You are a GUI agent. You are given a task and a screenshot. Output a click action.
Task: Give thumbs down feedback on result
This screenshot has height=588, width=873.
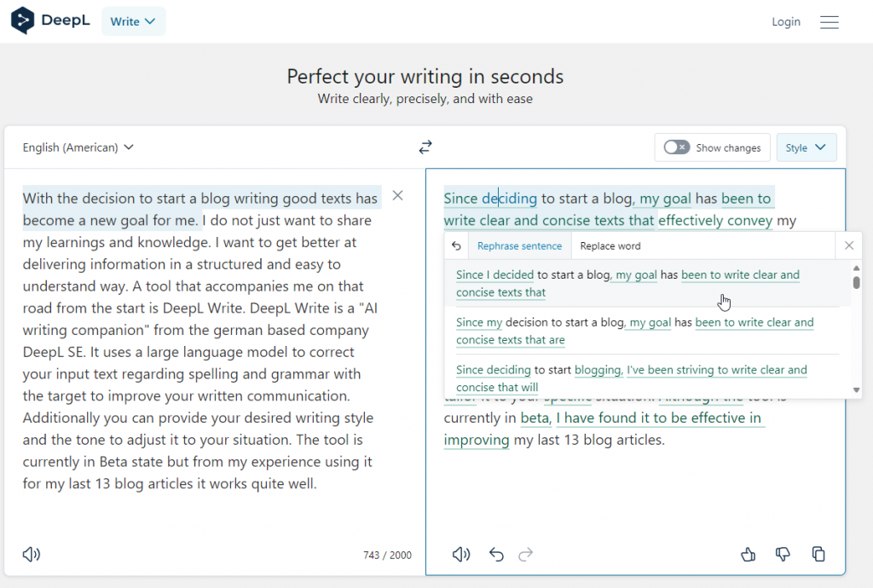pos(783,555)
